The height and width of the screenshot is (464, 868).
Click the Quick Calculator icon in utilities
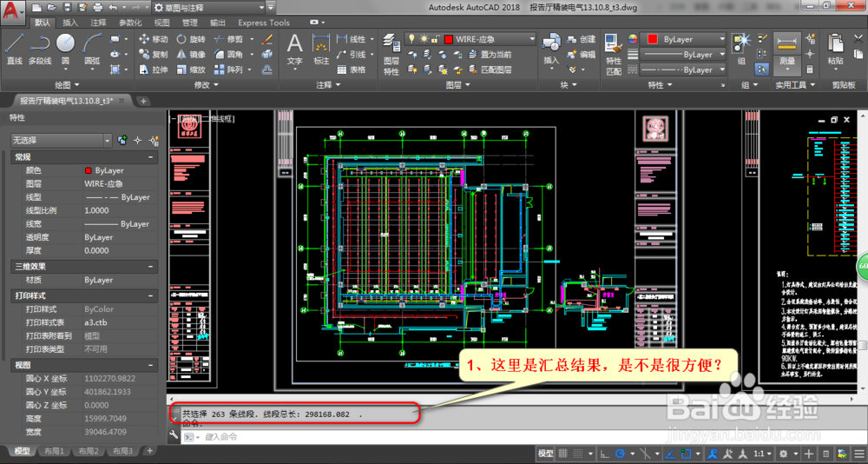coord(811,70)
